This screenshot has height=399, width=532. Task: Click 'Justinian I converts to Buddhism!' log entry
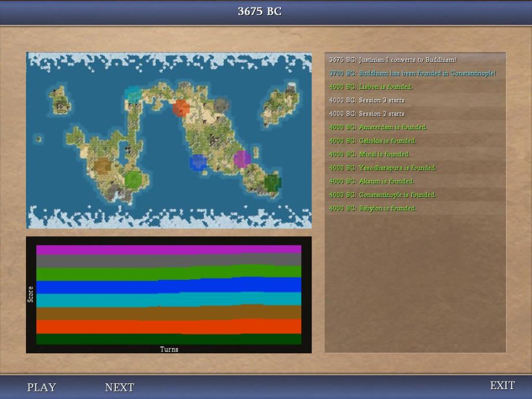393,60
